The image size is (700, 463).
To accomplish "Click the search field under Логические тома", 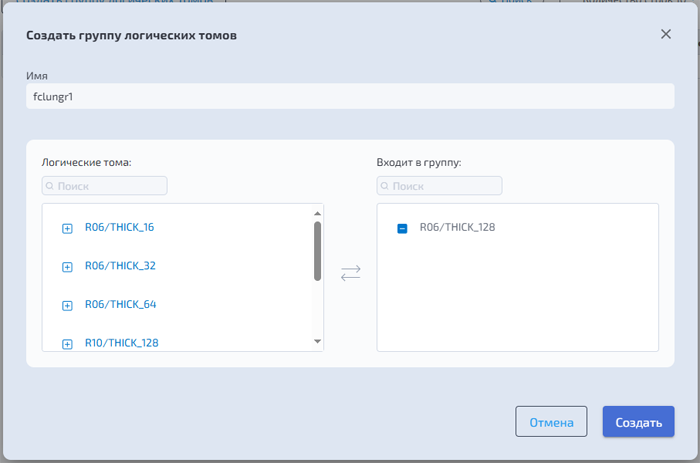I will pyautogui.click(x=104, y=186).
